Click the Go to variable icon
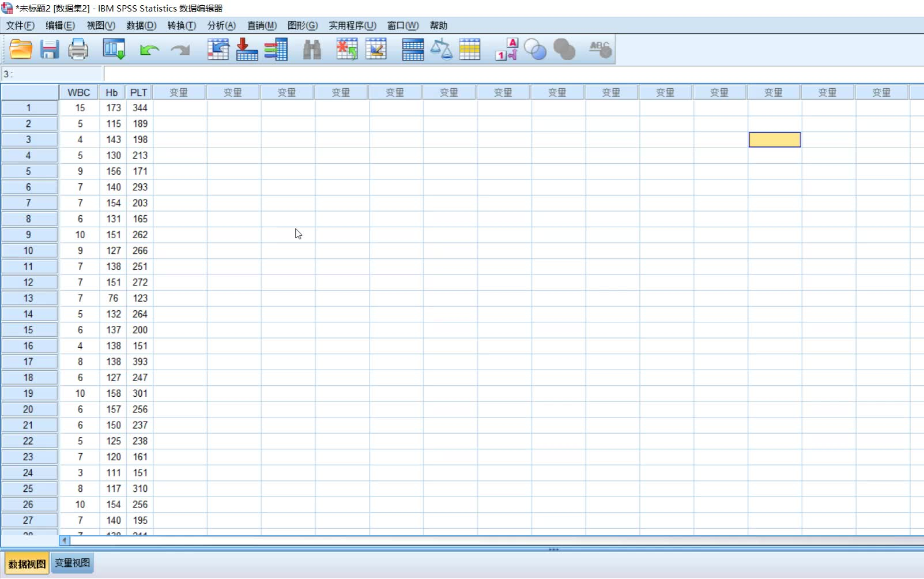This screenshot has height=579, width=924. pos(247,50)
